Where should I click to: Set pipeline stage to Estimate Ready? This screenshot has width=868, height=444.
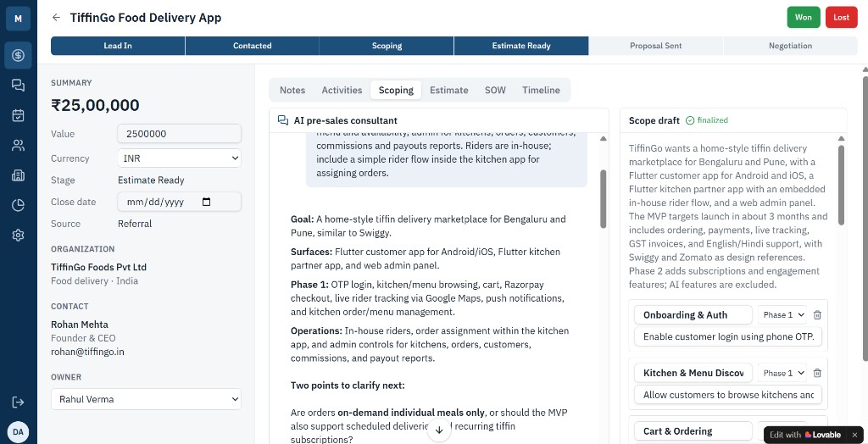coord(521,46)
